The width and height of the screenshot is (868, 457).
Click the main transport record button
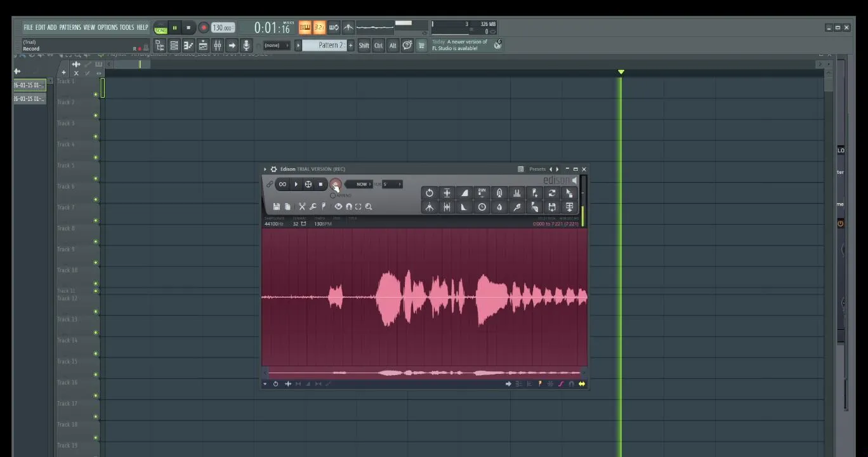click(204, 28)
